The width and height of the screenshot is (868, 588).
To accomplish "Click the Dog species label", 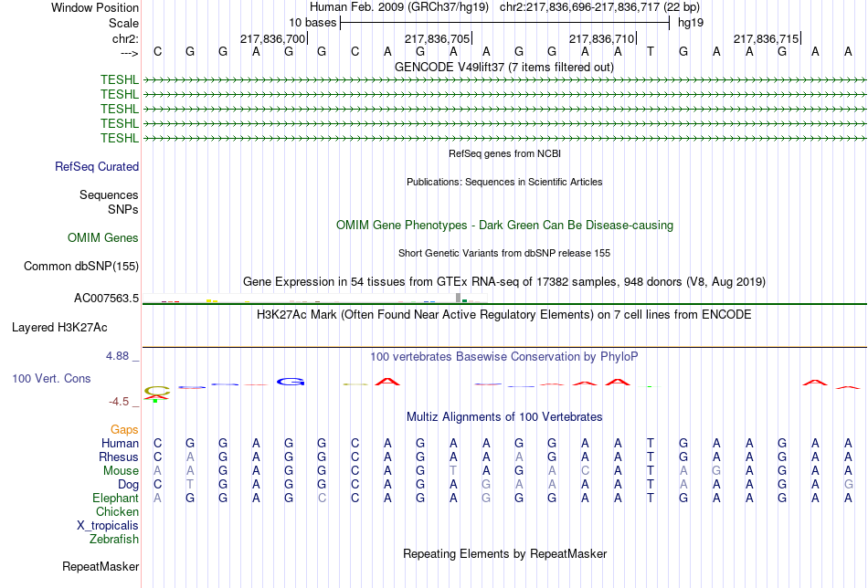I will click(128, 485).
